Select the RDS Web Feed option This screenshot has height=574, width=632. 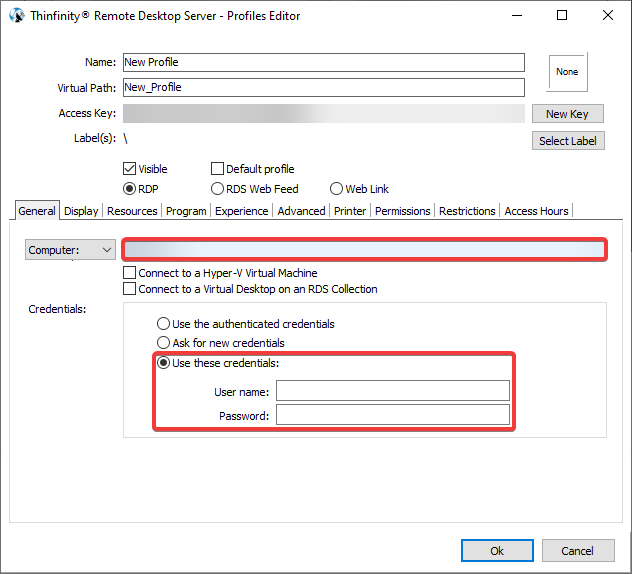(x=217, y=189)
